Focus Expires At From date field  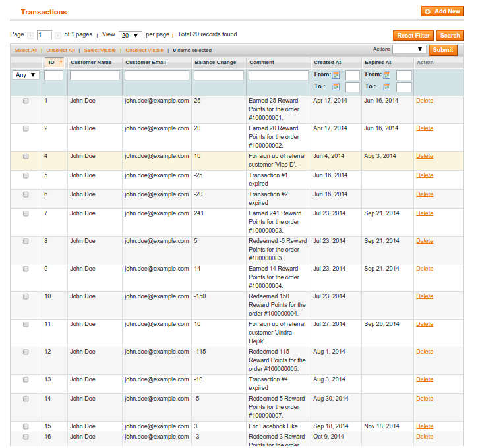coord(404,75)
